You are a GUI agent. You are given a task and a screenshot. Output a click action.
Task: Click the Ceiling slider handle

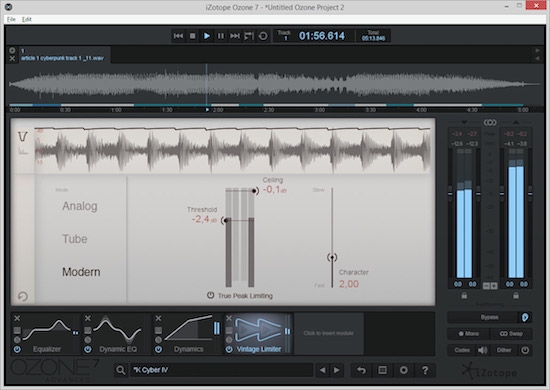(254, 191)
